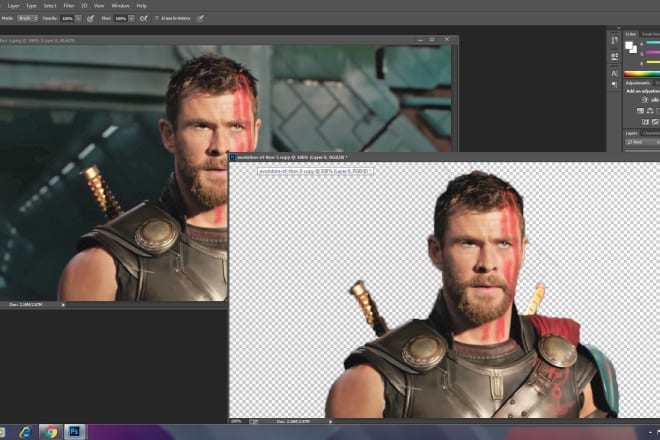Open the Help menu
This screenshot has height=440, width=660.
coord(142,6)
